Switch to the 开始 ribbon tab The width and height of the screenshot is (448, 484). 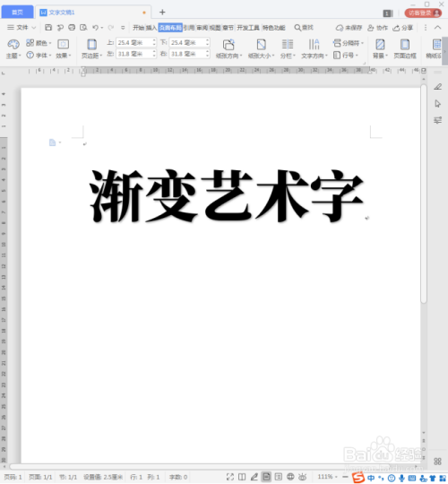pyautogui.click(x=138, y=28)
